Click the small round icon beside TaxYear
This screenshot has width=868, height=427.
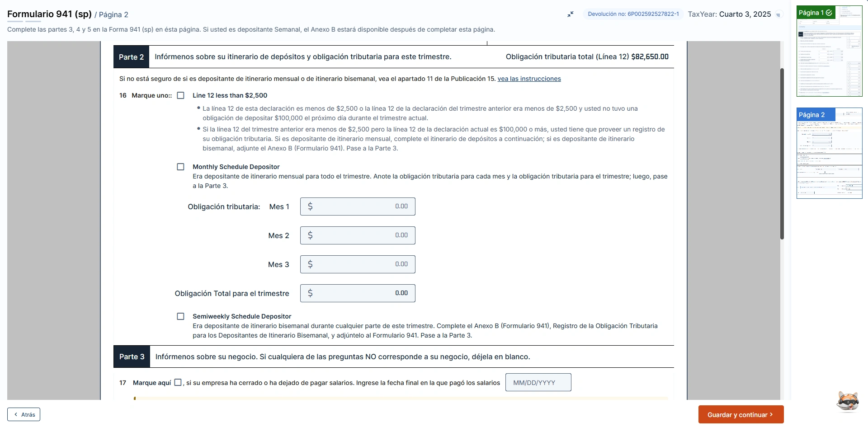pos(778,15)
